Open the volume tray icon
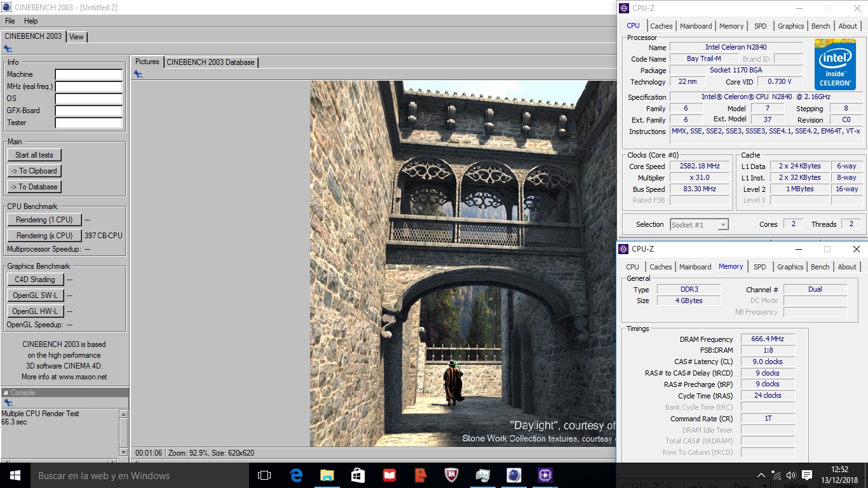Image resolution: width=868 pixels, height=488 pixels. click(x=791, y=475)
